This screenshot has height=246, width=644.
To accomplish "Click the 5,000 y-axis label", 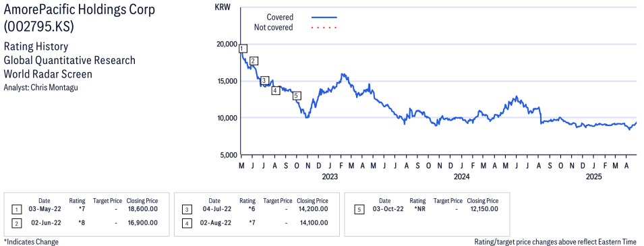I will pos(229,155).
